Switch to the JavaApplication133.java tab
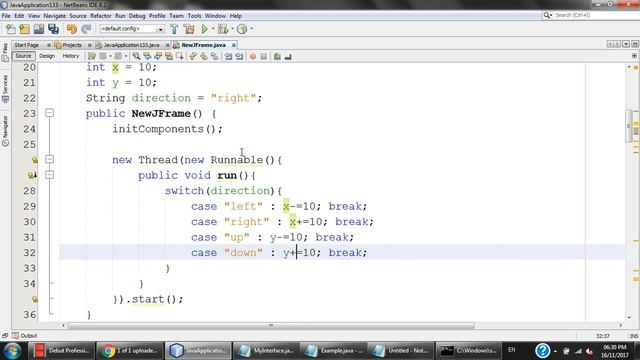 pos(131,45)
